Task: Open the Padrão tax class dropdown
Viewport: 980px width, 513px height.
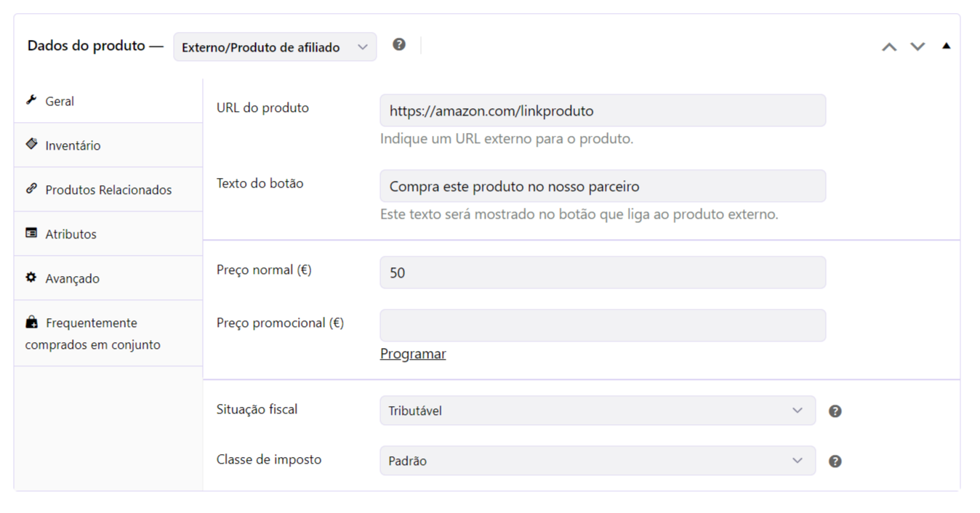Action: pos(598,461)
